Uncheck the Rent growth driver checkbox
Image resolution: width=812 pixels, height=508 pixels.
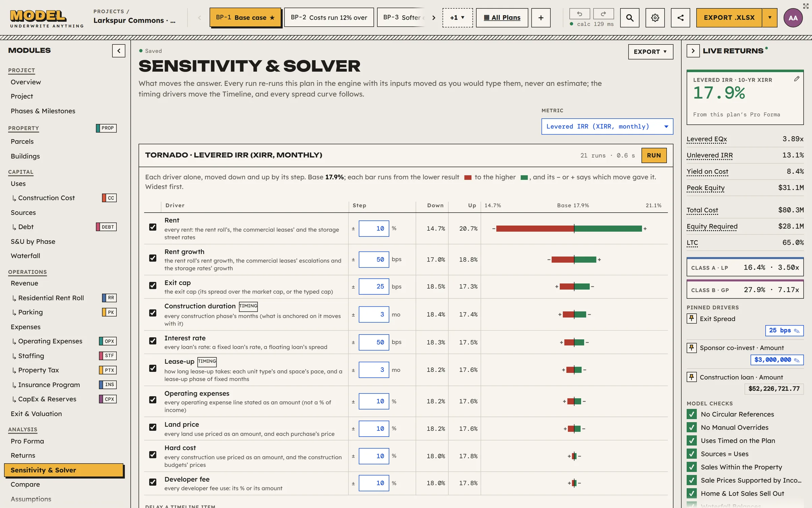[x=153, y=258]
